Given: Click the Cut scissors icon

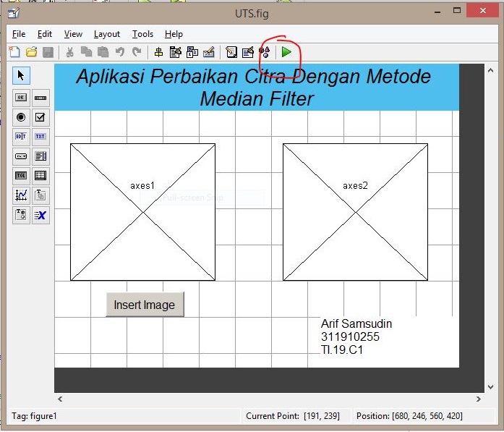Looking at the screenshot, I should tap(69, 52).
